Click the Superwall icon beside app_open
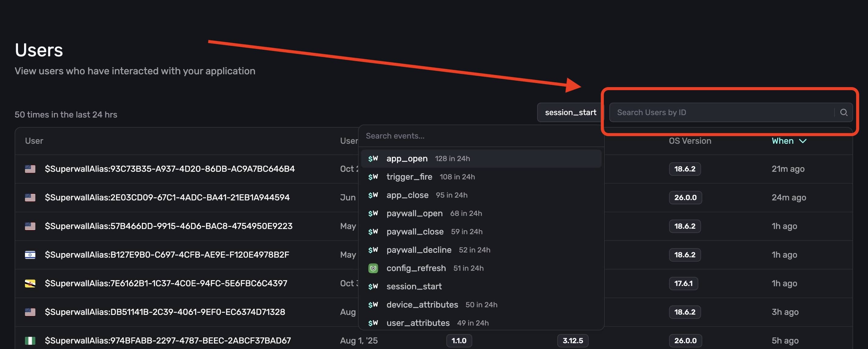The height and width of the screenshot is (349, 868). tap(373, 158)
